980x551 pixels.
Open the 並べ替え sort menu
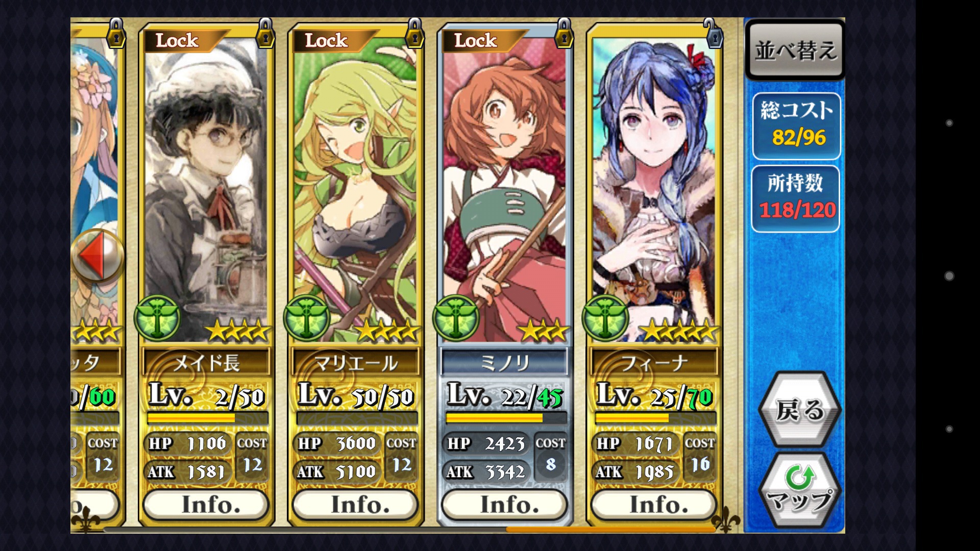pyautogui.click(x=795, y=50)
